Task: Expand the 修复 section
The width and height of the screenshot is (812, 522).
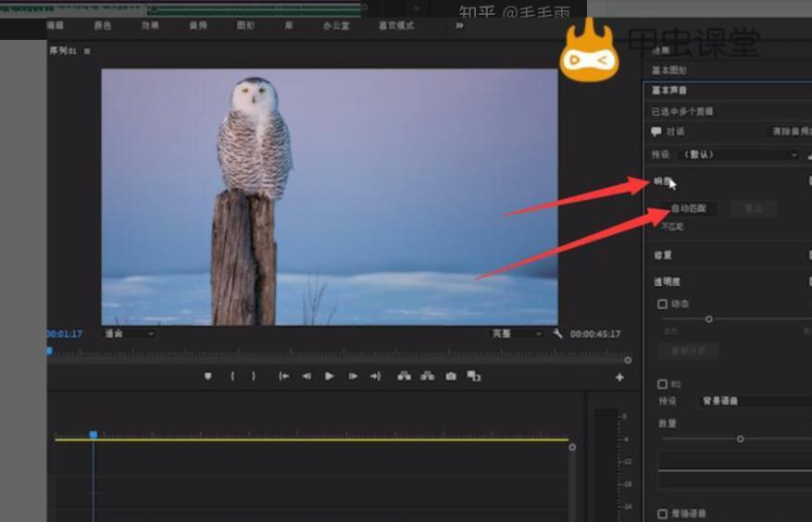Action: (x=663, y=255)
